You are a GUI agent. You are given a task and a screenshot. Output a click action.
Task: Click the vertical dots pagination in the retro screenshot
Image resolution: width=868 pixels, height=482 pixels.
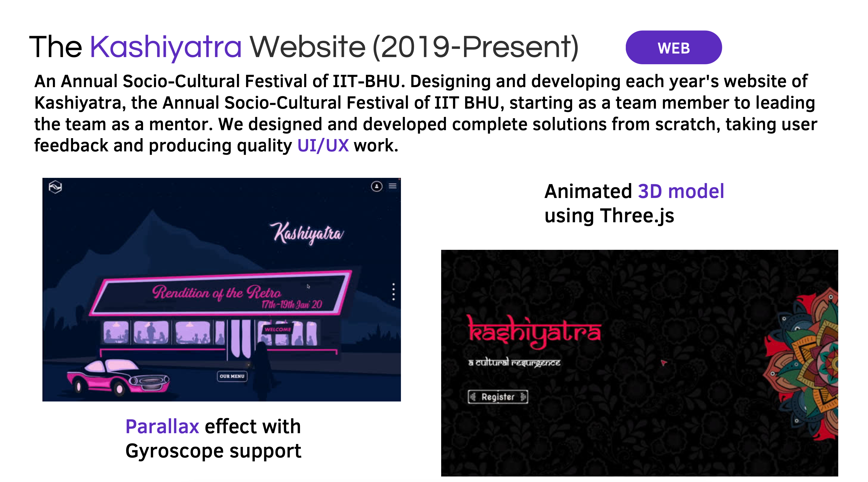pos(393,292)
